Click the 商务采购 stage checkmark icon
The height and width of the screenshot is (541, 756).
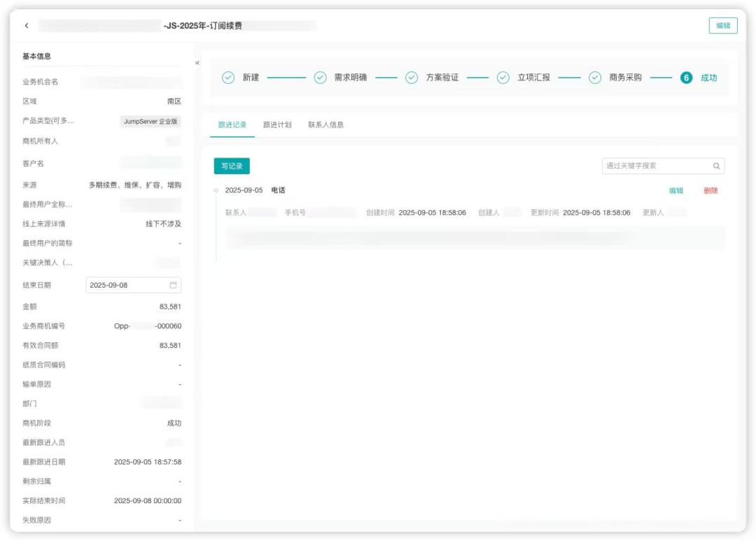tap(594, 78)
